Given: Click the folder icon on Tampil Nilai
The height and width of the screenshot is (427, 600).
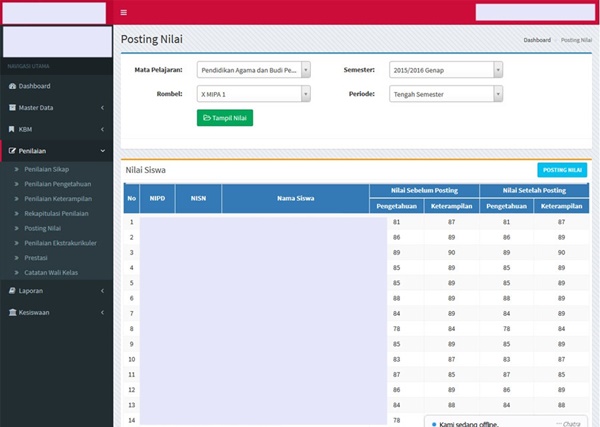Looking at the screenshot, I should [207, 118].
